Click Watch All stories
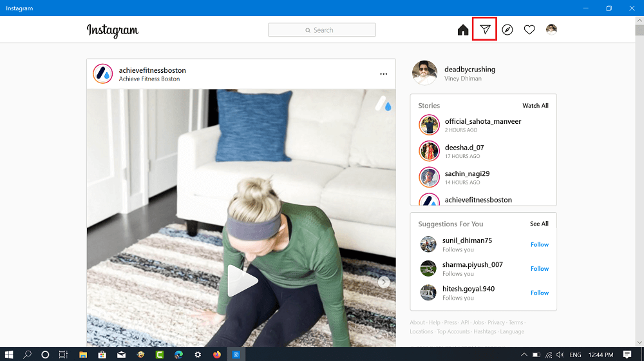Image resolution: width=644 pixels, height=361 pixels. pos(535,106)
